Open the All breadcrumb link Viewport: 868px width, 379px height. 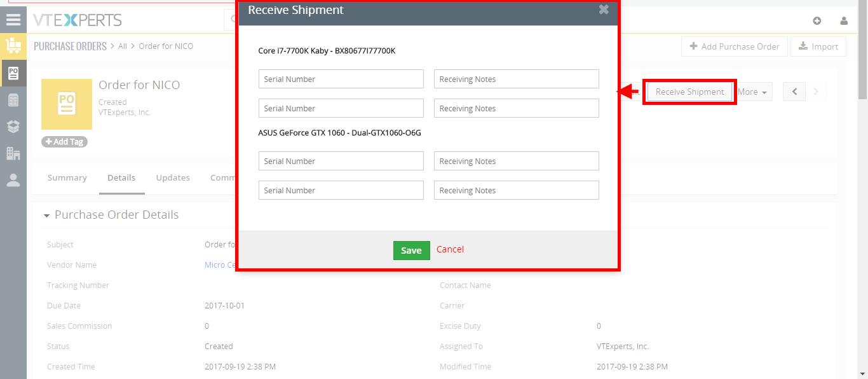[x=123, y=46]
